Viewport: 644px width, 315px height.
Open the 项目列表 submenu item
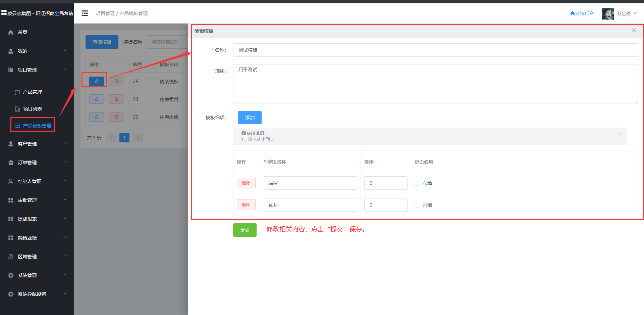click(x=37, y=109)
